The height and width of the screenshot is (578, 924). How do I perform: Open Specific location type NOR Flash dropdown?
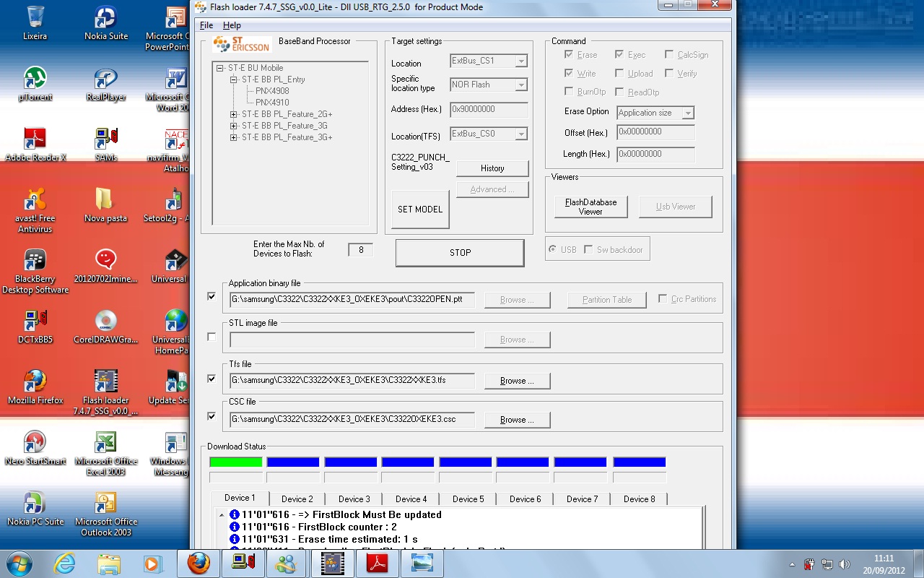(520, 85)
